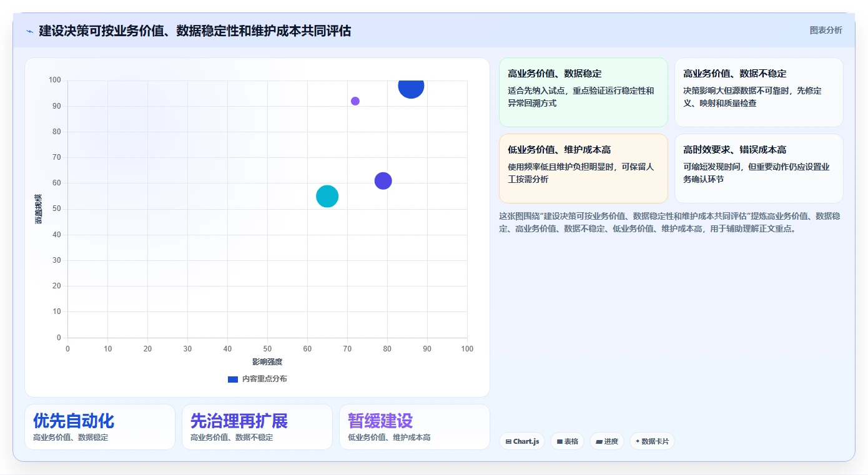868x475 pixels.
Task: Click the 数据卡片 tag chip
Action: tap(652, 441)
